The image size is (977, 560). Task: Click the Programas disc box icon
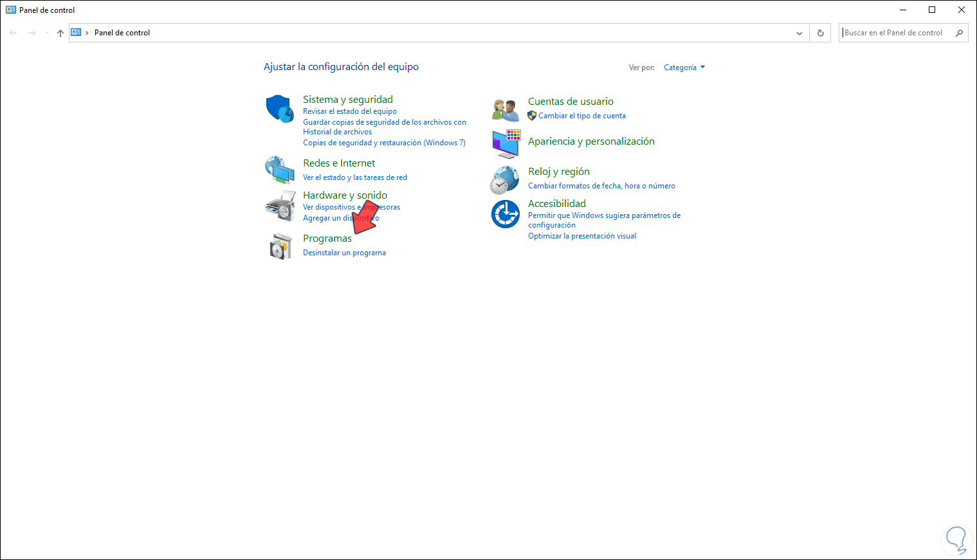tap(280, 246)
